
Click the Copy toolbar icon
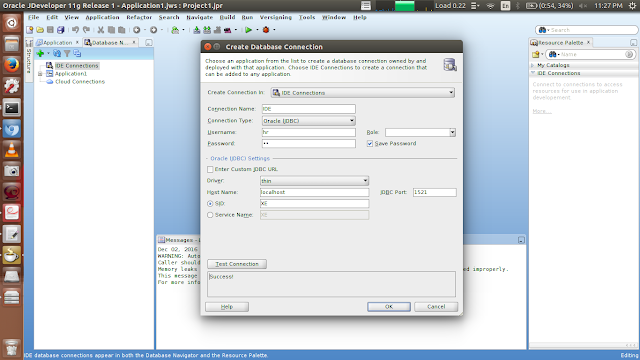pyautogui.click(x=111, y=30)
